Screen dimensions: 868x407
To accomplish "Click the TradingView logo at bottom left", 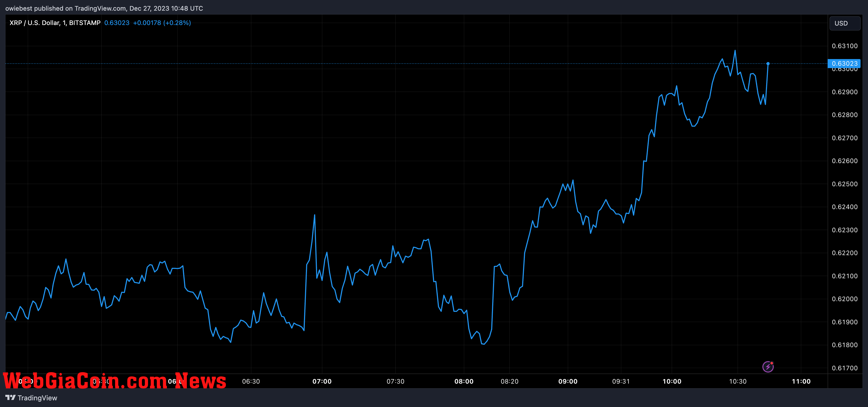I will pos(31,398).
